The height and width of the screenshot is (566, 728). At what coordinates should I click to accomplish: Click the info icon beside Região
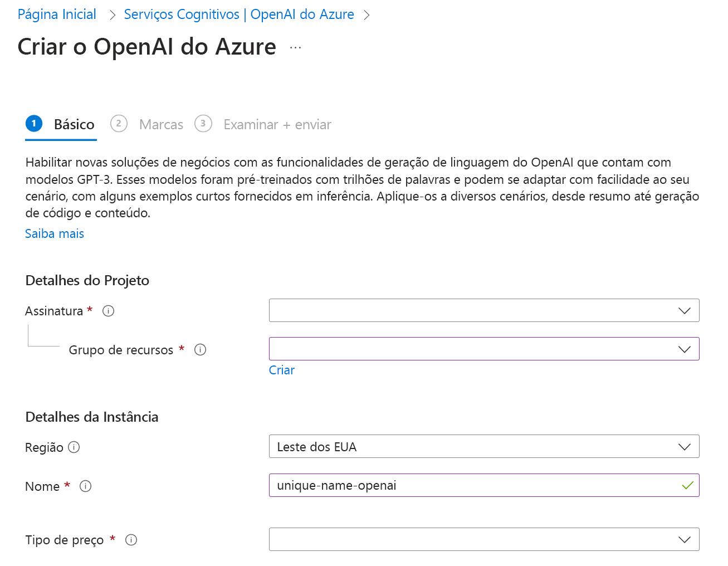(x=74, y=447)
